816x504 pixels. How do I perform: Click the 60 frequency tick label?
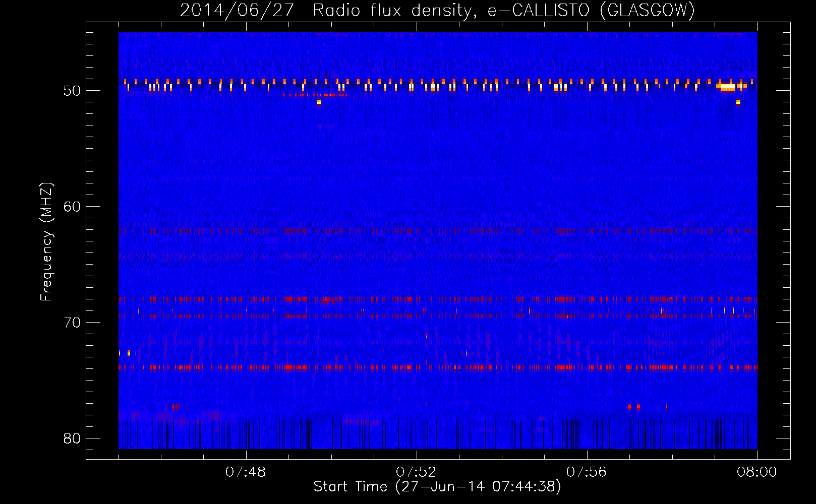coord(72,207)
